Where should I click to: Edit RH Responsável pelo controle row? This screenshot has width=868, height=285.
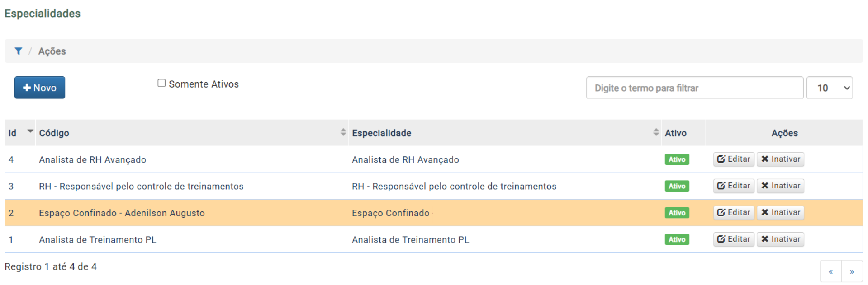click(734, 186)
